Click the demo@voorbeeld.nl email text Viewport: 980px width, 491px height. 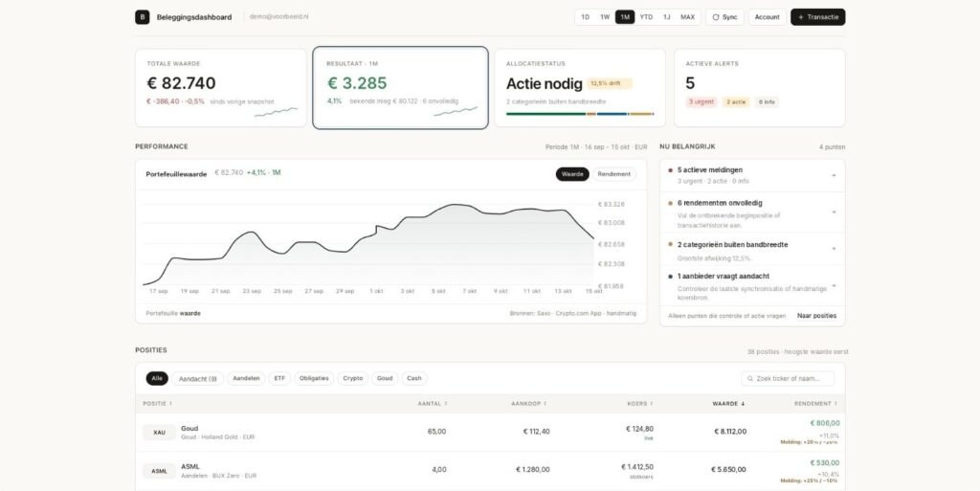[278, 17]
